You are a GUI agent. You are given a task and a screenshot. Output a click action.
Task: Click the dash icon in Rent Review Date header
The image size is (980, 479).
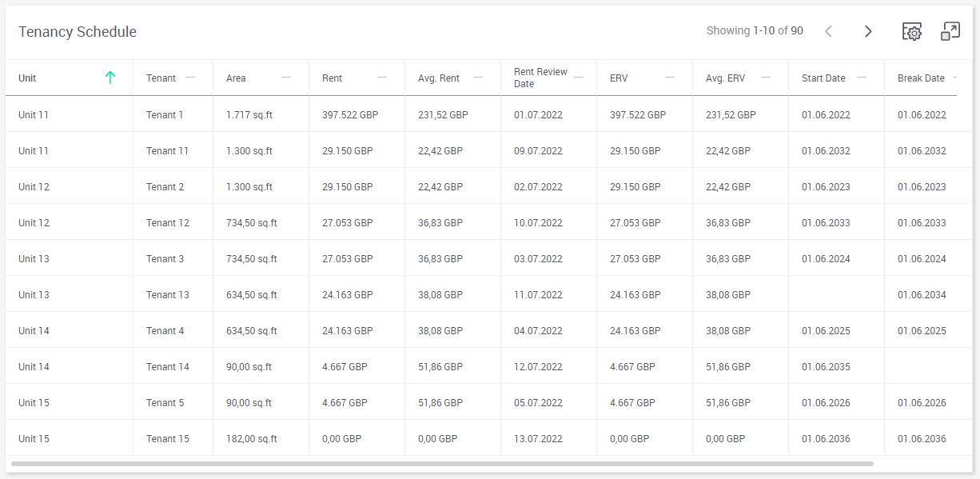(x=579, y=78)
